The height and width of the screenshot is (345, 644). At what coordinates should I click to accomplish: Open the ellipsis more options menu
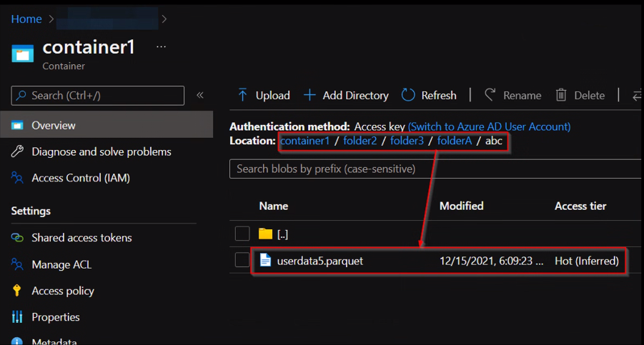[161, 46]
